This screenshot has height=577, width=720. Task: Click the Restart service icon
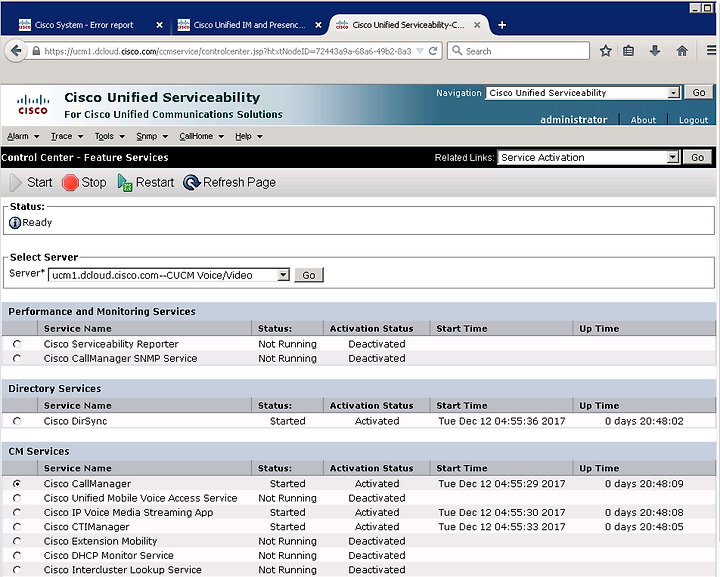(125, 183)
